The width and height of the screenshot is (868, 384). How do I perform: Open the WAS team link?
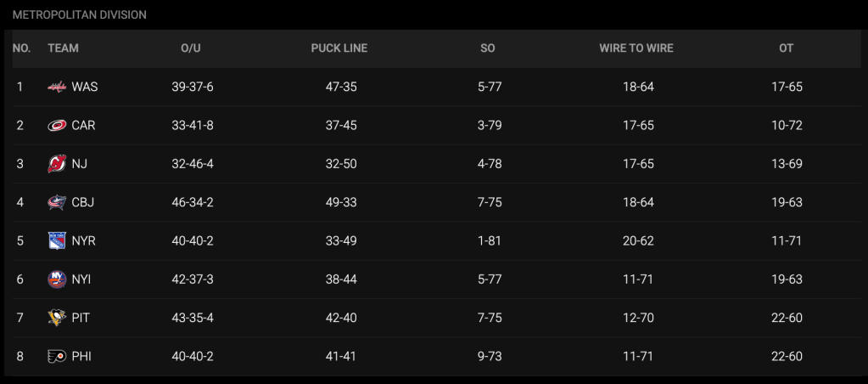pyautogui.click(x=85, y=88)
